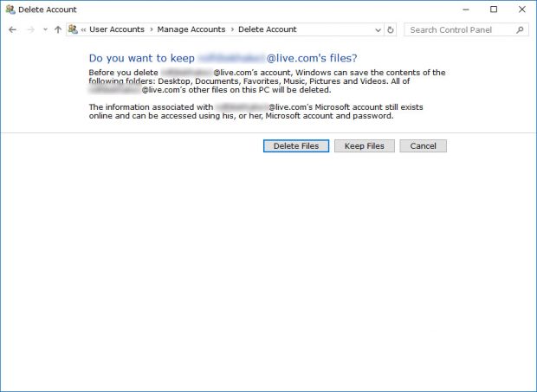Cancel the account deletion
This screenshot has width=537, height=392.
point(423,146)
